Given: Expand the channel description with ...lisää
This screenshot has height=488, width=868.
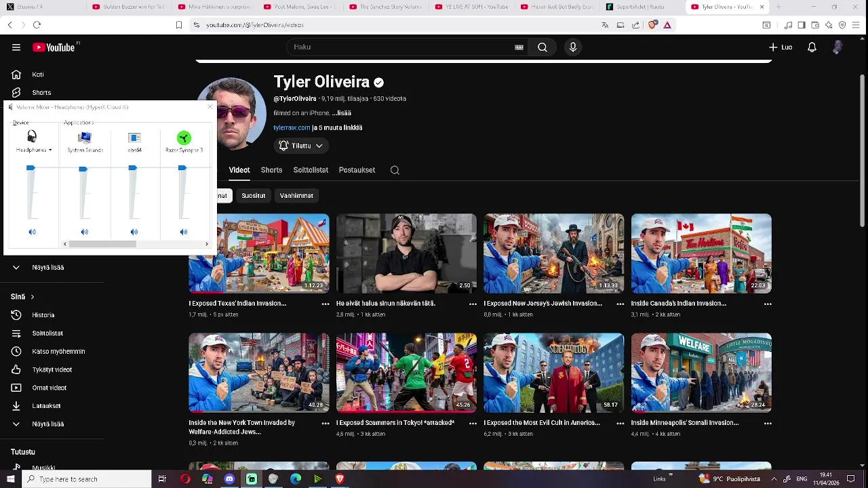Looking at the screenshot, I should (341, 113).
